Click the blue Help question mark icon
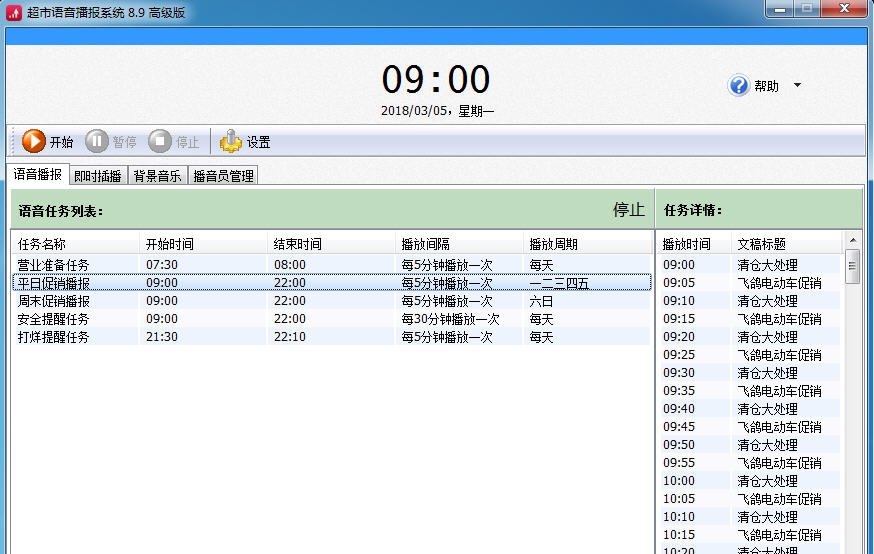874x554 pixels. [739, 86]
